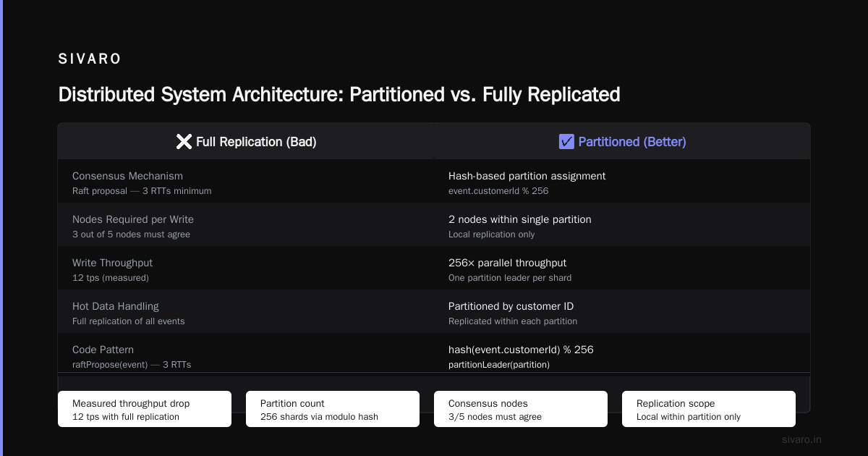The image size is (868, 456).
Task: Click the X icon beside Full Replication
Action: coord(184,142)
